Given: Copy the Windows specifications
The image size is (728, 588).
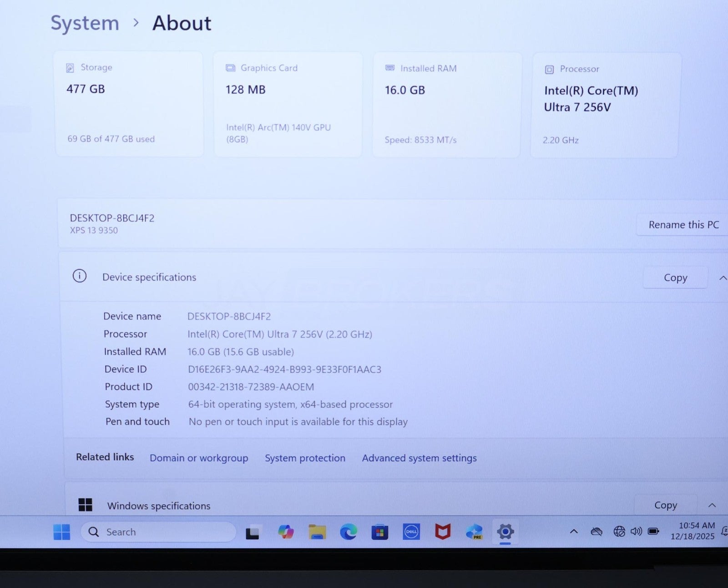Looking at the screenshot, I should point(665,505).
